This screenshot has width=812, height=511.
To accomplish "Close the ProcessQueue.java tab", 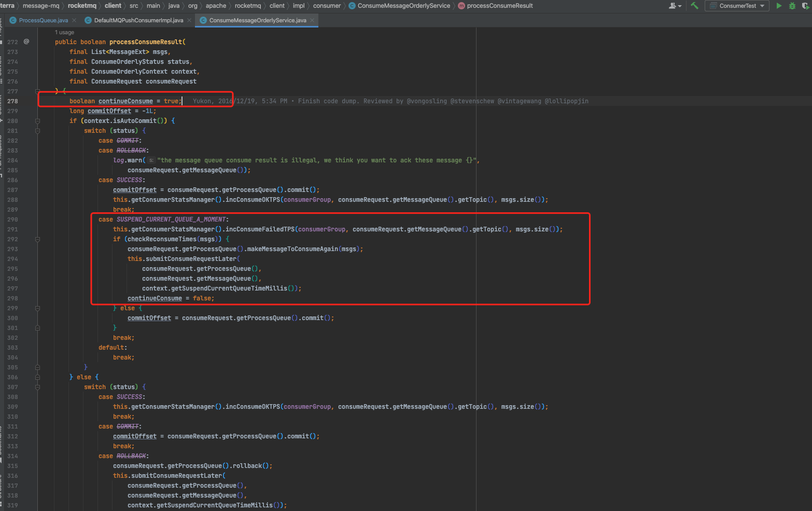I will (x=74, y=20).
